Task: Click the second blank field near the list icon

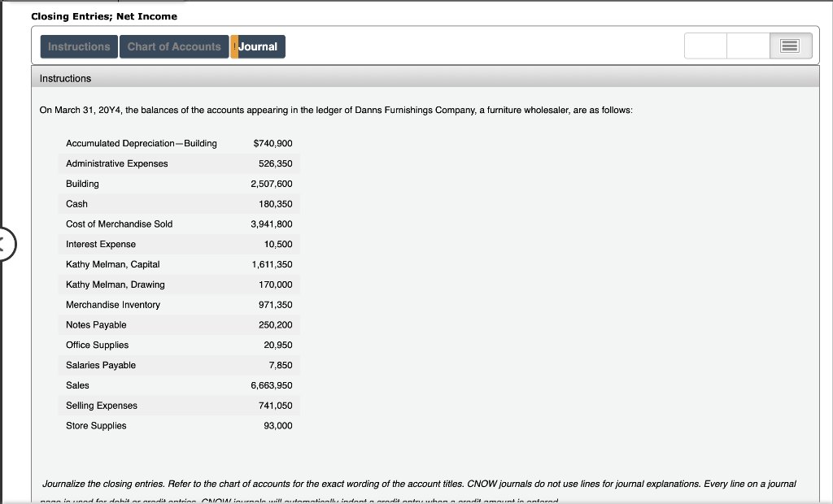Action: (x=748, y=46)
